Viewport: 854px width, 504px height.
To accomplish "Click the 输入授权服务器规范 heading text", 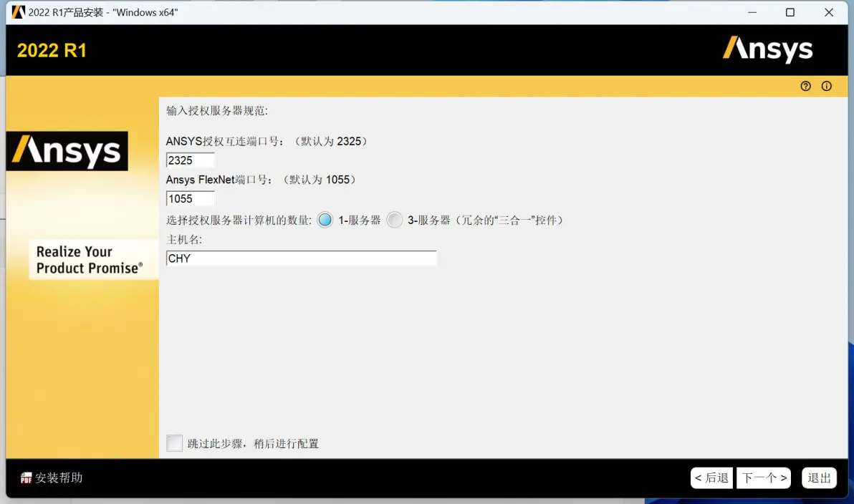I will tap(217, 110).
